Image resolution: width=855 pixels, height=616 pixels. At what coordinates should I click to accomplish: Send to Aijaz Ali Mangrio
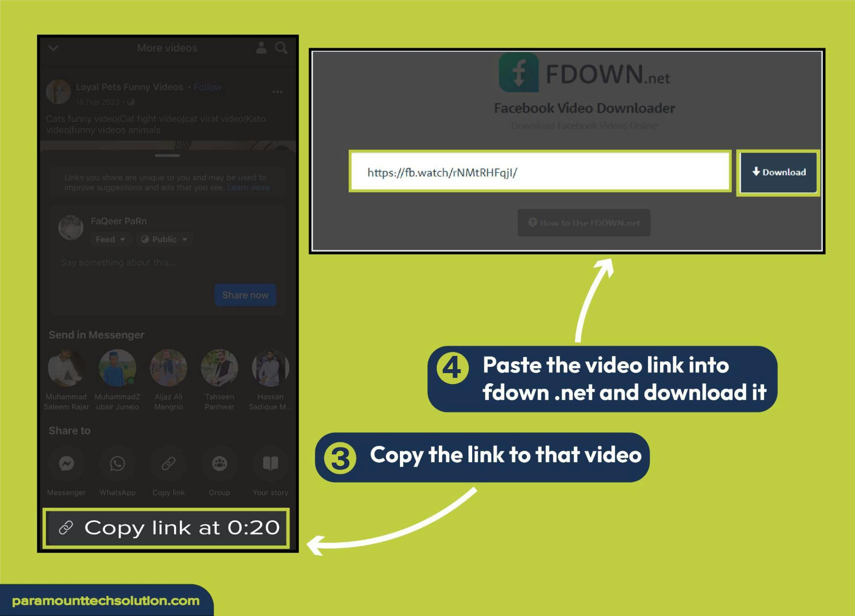[x=169, y=368]
